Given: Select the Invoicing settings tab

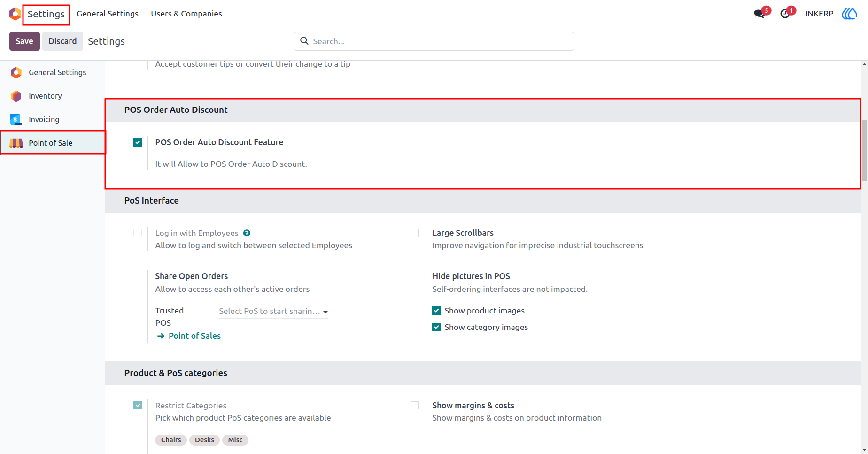Looking at the screenshot, I should click(x=53, y=119).
